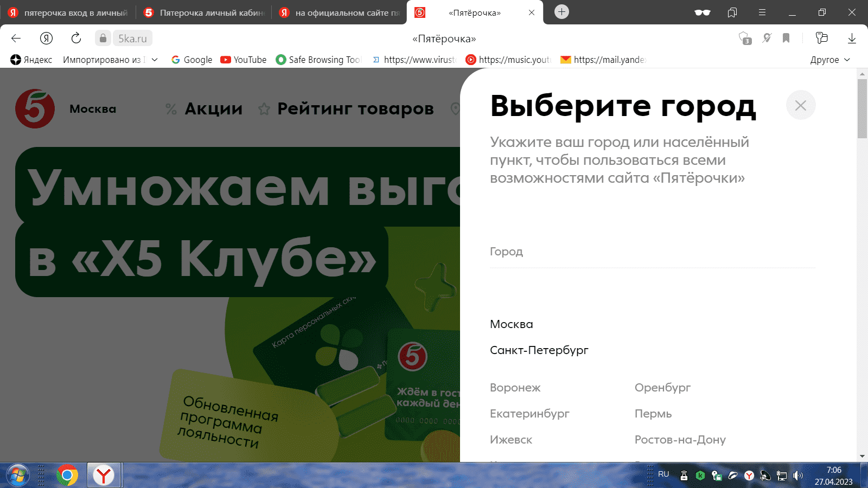Open Safe Browsing Tool bookmark
868x488 pixels.
click(318, 60)
